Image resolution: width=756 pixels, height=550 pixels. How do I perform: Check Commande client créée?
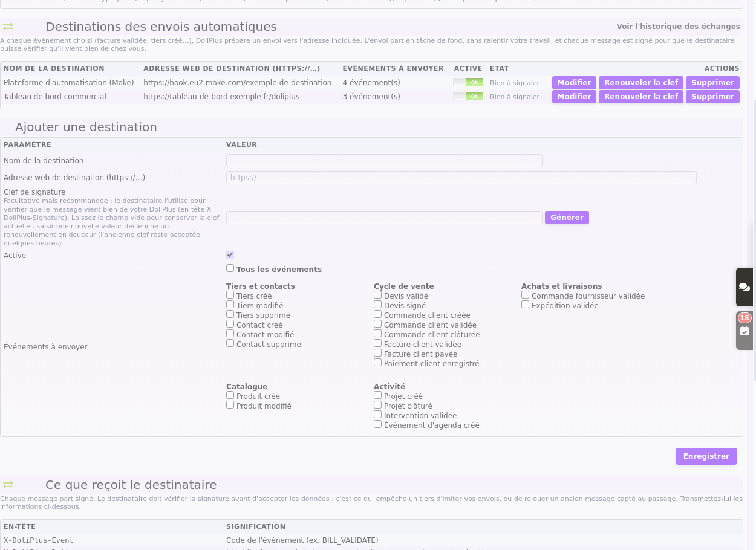377,314
